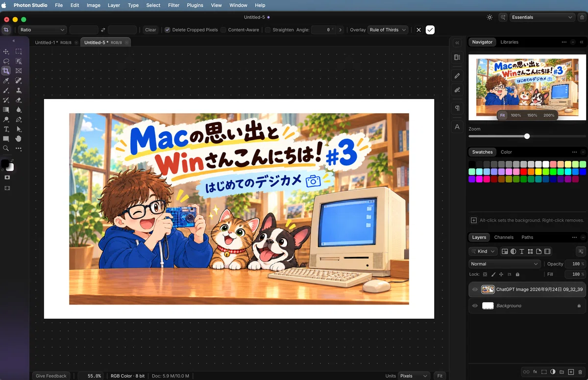Open the Kind layer filter dropdown
This screenshot has height=380, width=588.
pyautogui.click(x=483, y=252)
